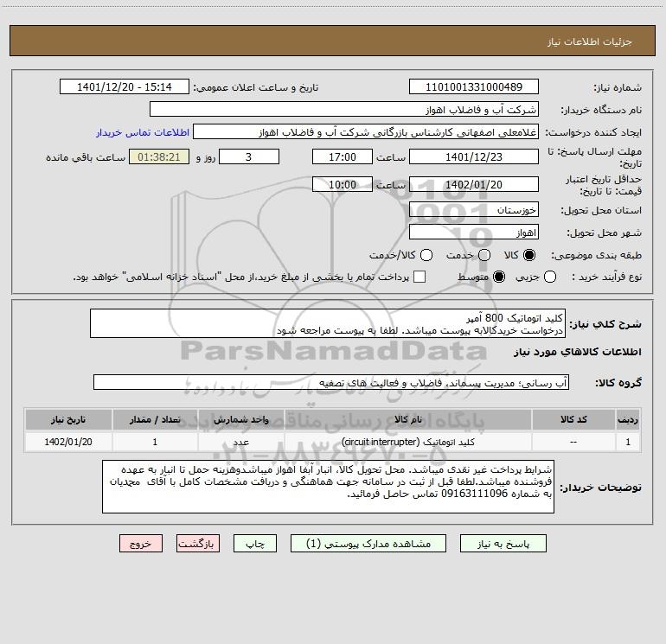This screenshot has height=644, width=666.
Task: Click announcement date field 1401/12/20 - 15:14
Action: click(x=124, y=87)
